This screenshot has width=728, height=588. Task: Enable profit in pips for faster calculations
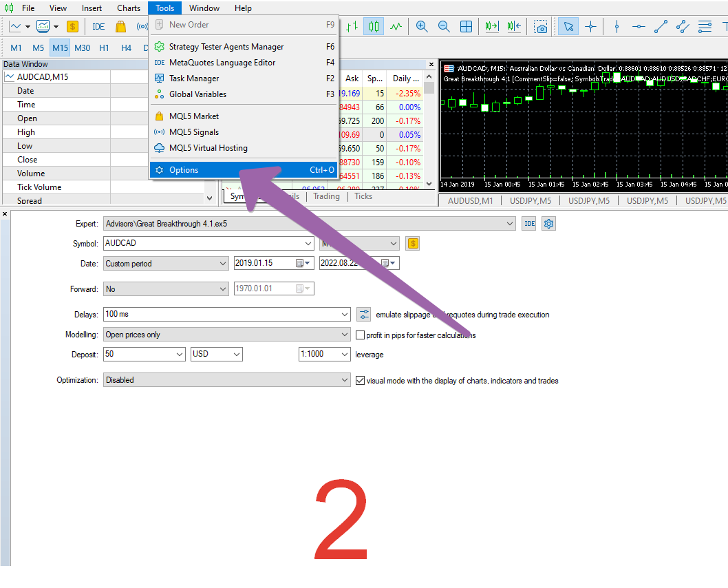coord(361,335)
